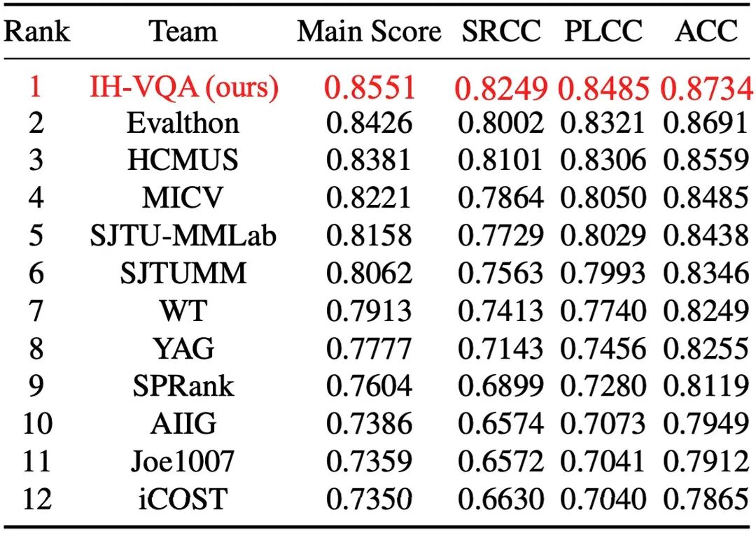Click the Rank column header
Viewport: 756px width, 533px height.
[36, 31]
